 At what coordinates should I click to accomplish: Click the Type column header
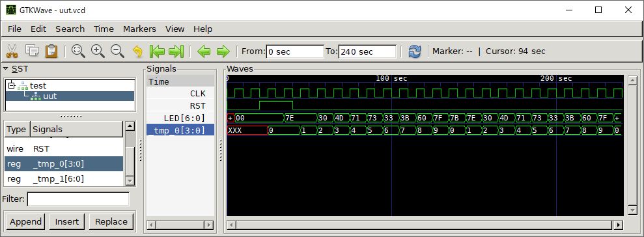point(16,130)
